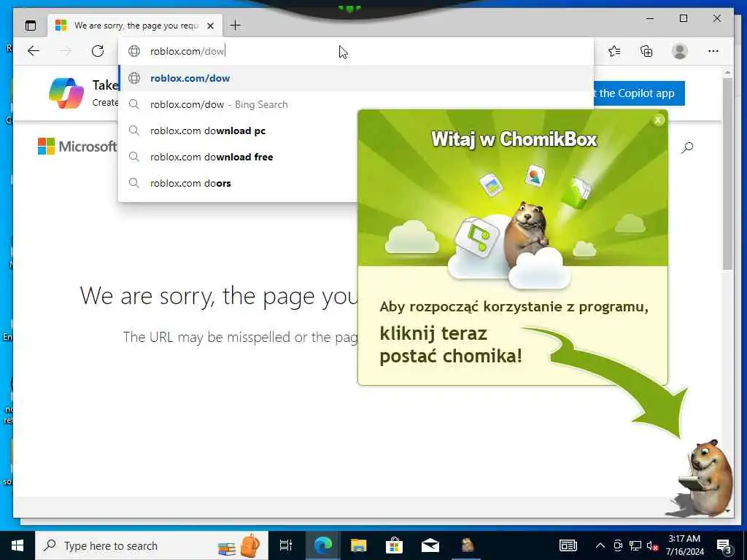Open the notification center icon
Screen dimensions: 747x560
pos(724,545)
